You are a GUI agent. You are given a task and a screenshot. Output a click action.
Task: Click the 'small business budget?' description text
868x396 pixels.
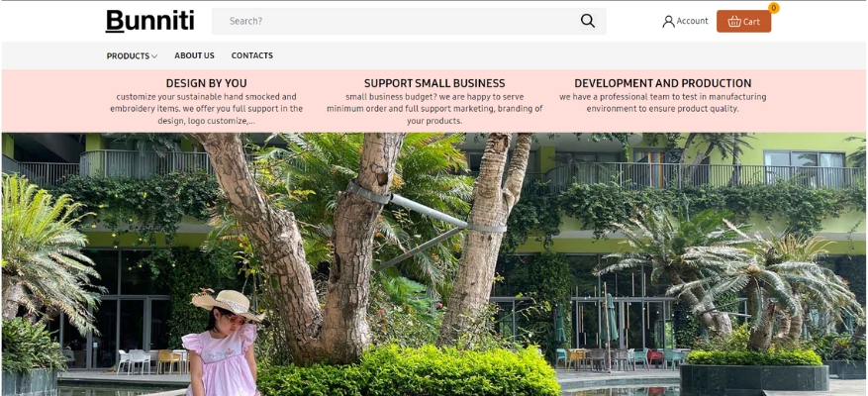[x=434, y=109]
